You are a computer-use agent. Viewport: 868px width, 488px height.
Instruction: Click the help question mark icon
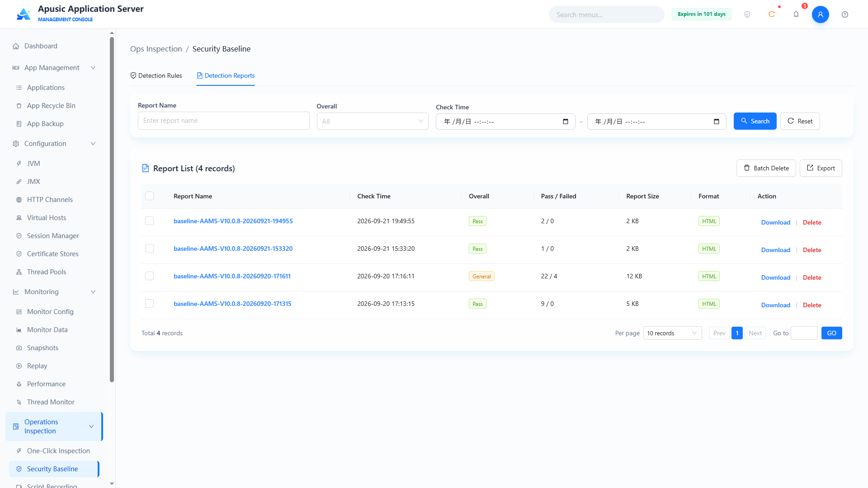(845, 14)
